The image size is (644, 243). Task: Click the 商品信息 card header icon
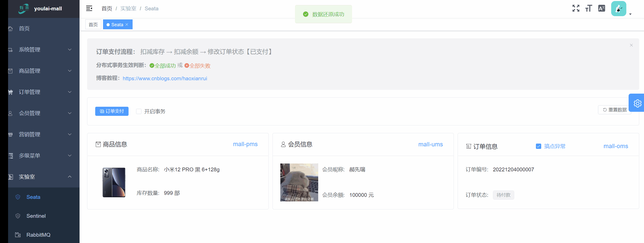click(98, 144)
